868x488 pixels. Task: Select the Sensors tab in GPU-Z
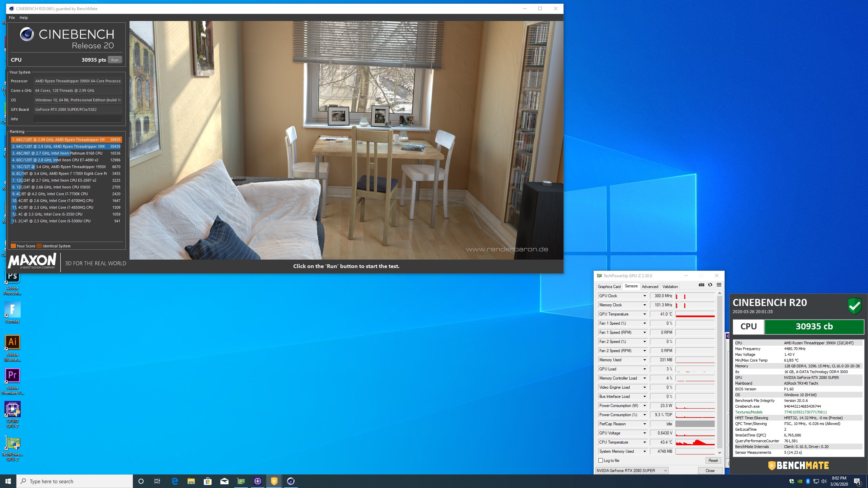point(631,286)
